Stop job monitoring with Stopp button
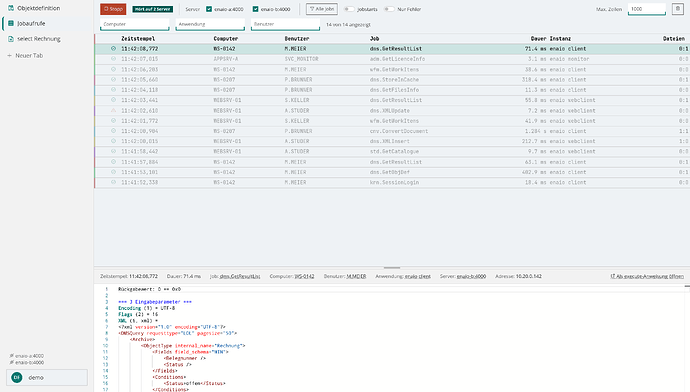Screen dimensions: 690x392 113,9
